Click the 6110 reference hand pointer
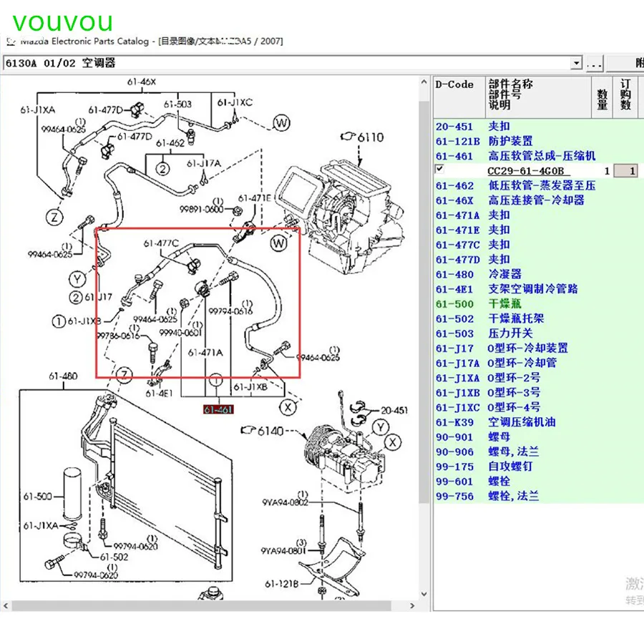The width and height of the screenshot is (644, 644). [x=348, y=136]
